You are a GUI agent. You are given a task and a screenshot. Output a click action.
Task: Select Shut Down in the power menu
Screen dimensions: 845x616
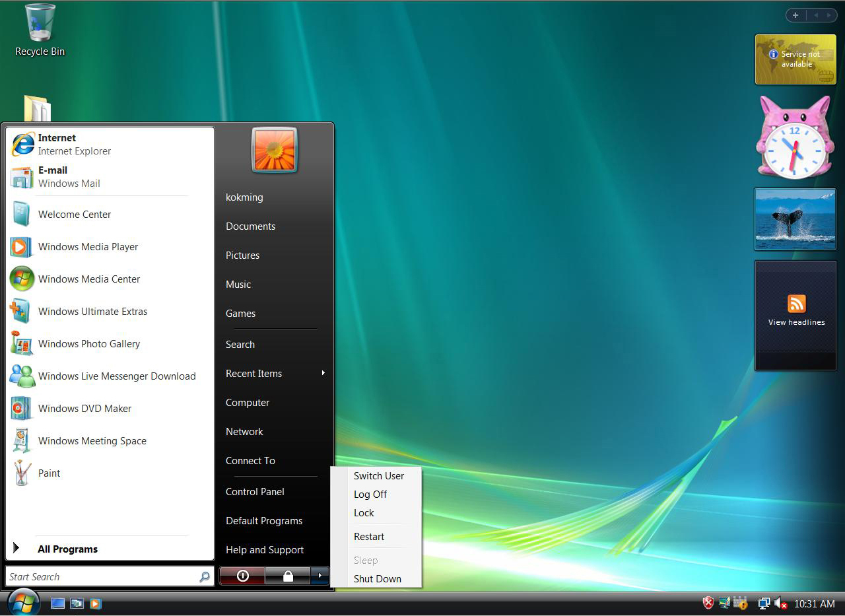point(378,578)
